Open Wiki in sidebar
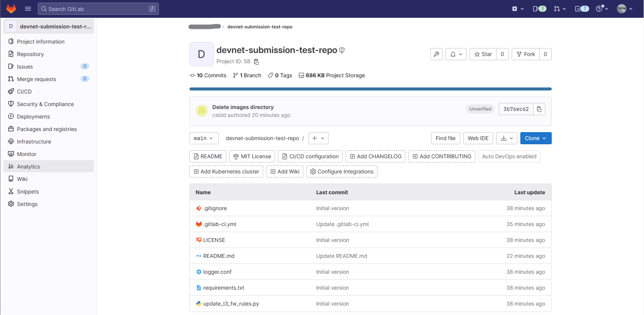The image size is (644, 315). pyautogui.click(x=49, y=179)
